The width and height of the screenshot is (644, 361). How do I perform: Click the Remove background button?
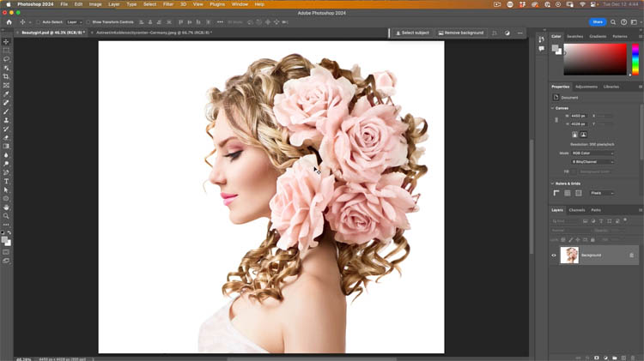(x=461, y=33)
